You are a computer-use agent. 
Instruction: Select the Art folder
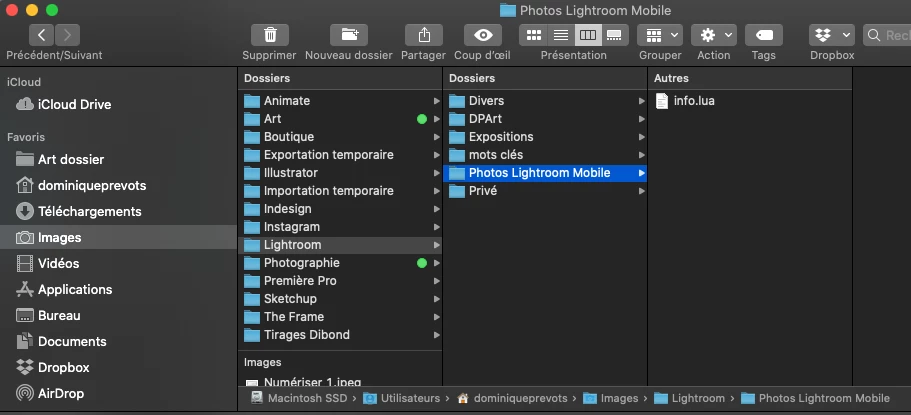point(340,119)
